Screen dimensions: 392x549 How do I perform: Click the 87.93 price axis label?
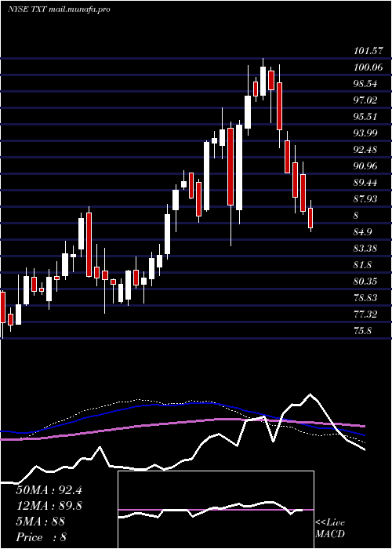click(365, 199)
